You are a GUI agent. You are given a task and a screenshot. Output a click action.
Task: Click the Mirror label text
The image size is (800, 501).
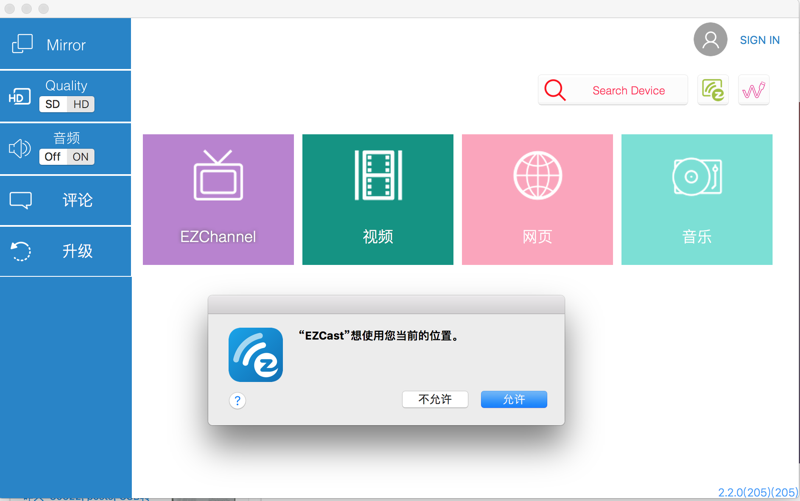(x=66, y=45)
